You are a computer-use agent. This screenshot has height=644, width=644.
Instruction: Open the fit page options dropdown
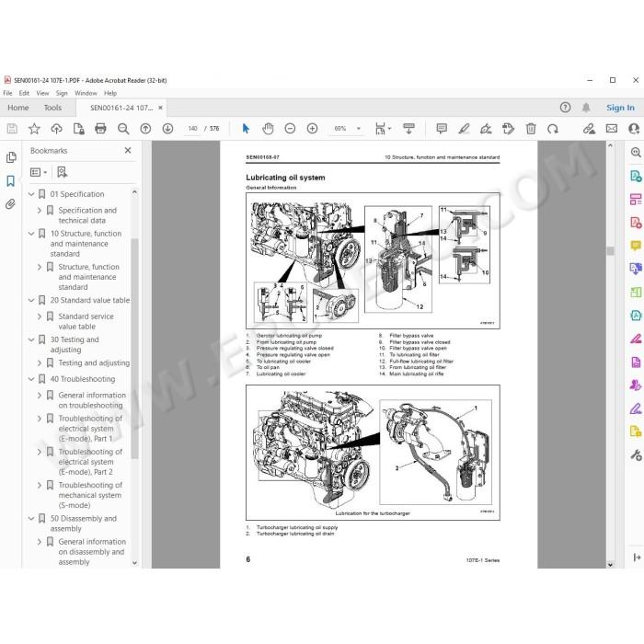(389, 129)
